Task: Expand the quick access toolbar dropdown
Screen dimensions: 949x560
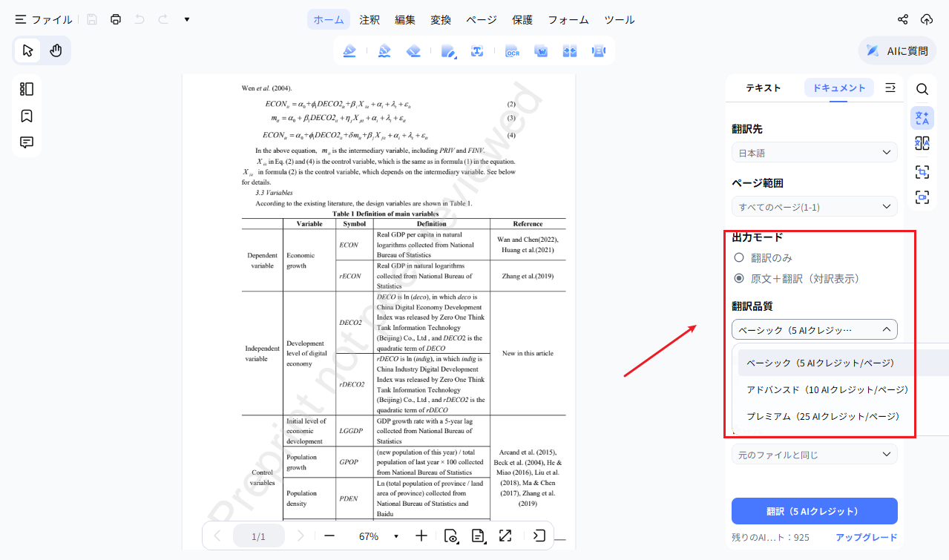Action: coord(187,19)
